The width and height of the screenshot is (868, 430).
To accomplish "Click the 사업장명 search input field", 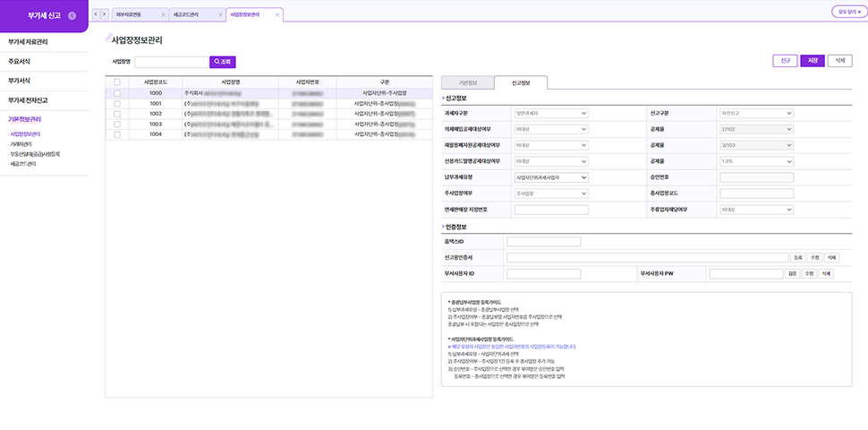I will [171, 62].
